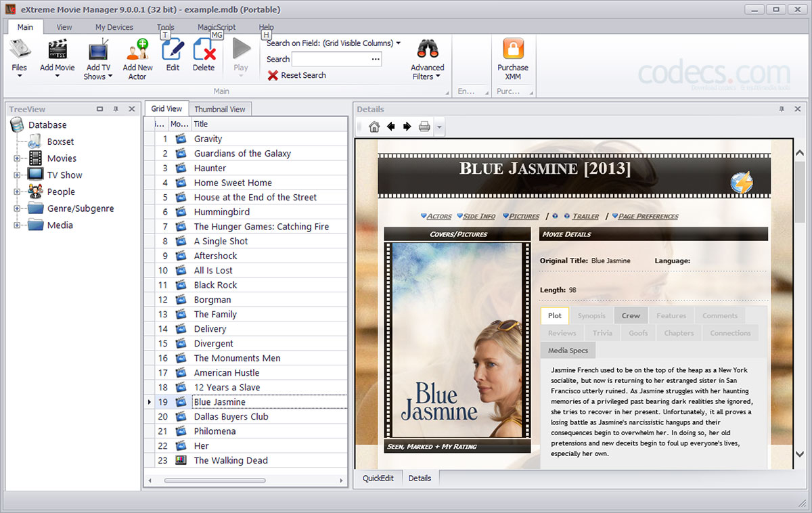Pin the TreeView panel
Viewport: 812px width, 513px height.
point(115,109)
